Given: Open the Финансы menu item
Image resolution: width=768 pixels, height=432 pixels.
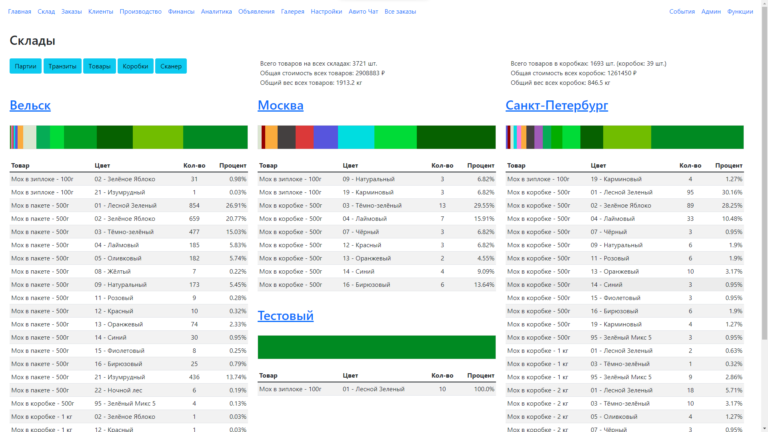Looking at the screenshot, I should tap(181, 10).
